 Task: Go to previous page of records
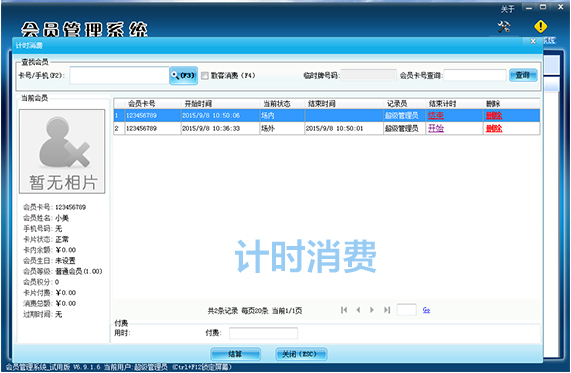pyautogui.click(x=358, y=310)
